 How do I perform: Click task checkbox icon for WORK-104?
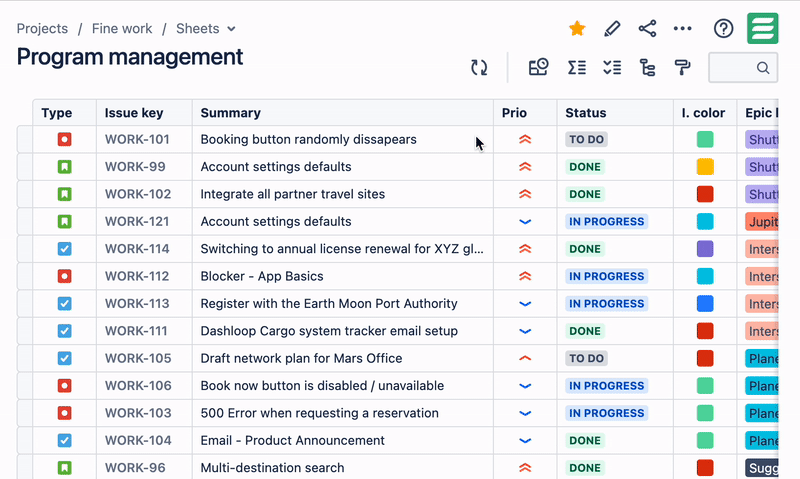[64, 440]
